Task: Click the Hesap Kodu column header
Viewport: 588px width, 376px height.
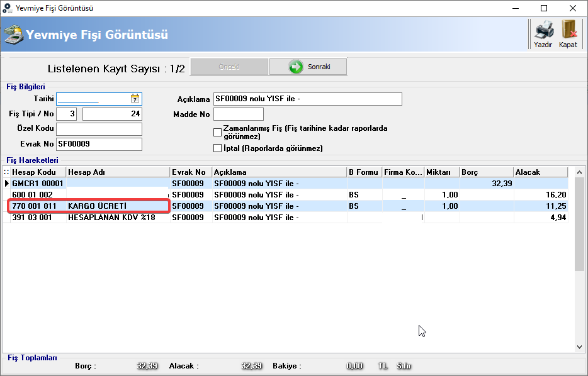Action: click(x=38, y=172)
